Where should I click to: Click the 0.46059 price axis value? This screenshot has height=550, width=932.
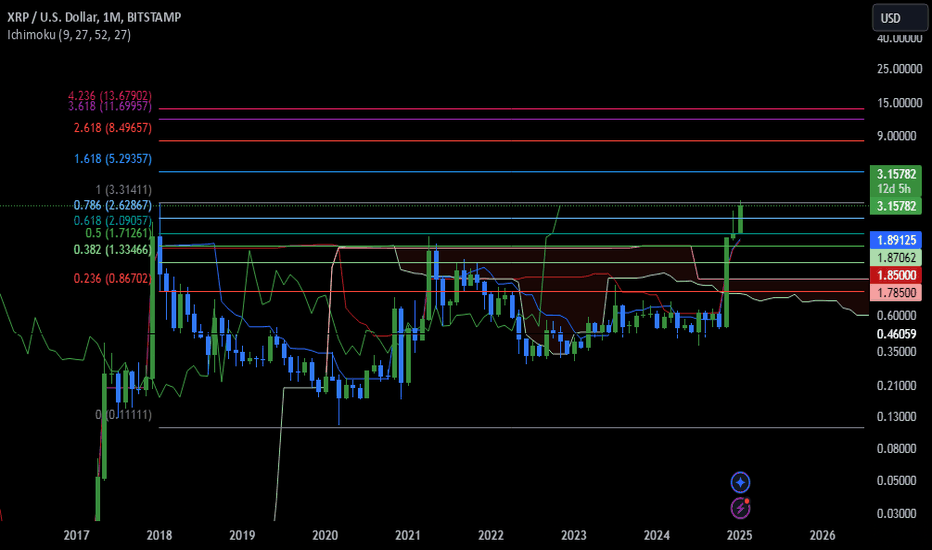[x=896, y=334]
